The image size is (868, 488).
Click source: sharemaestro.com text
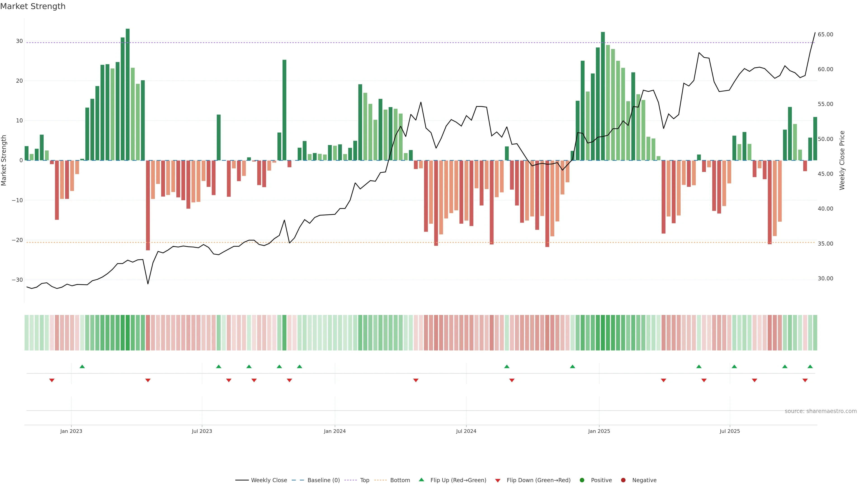pyautogui.click(x=821, y=411)
